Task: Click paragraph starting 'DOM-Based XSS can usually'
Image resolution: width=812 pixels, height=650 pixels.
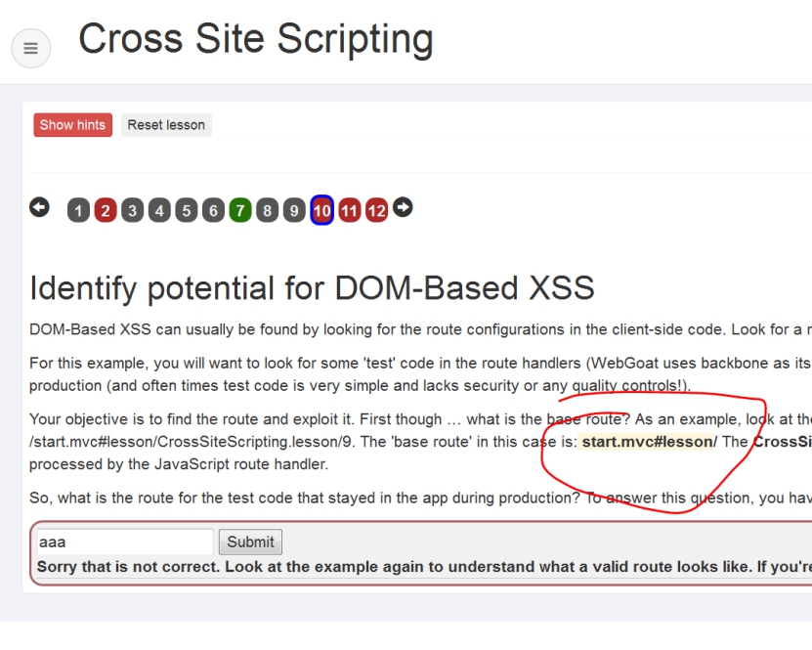Action: 420,330
